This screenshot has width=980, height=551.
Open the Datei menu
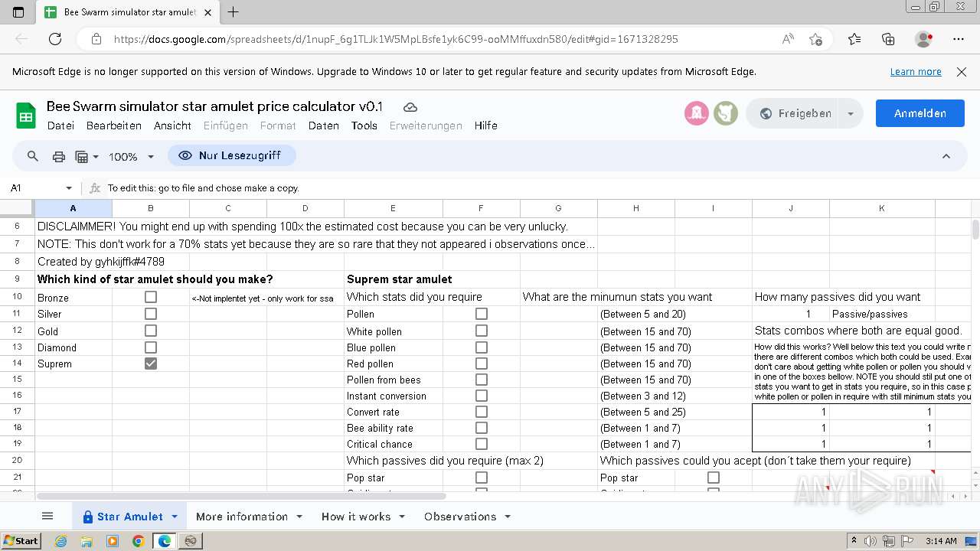point(60,126)
